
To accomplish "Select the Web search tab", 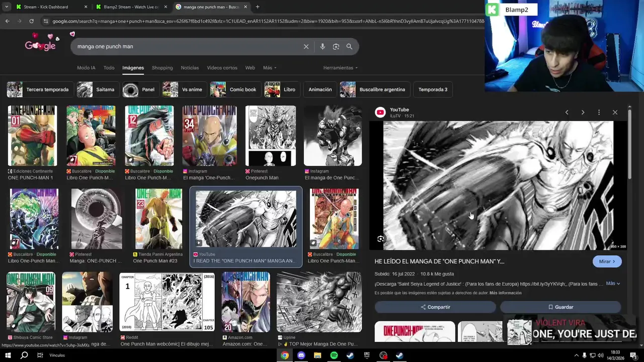I will click(x=250, y=68).
